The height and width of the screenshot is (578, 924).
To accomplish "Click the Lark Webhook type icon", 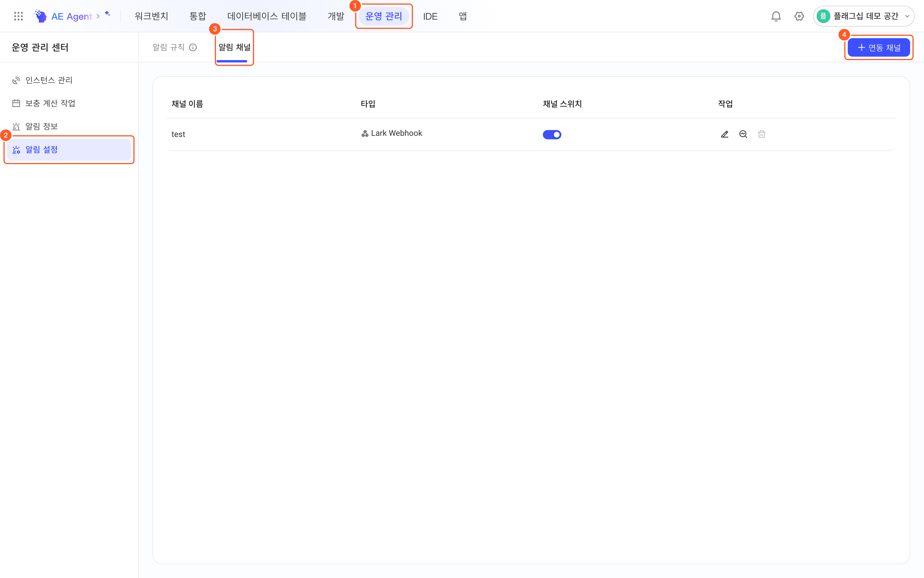I will click(365, 134).
